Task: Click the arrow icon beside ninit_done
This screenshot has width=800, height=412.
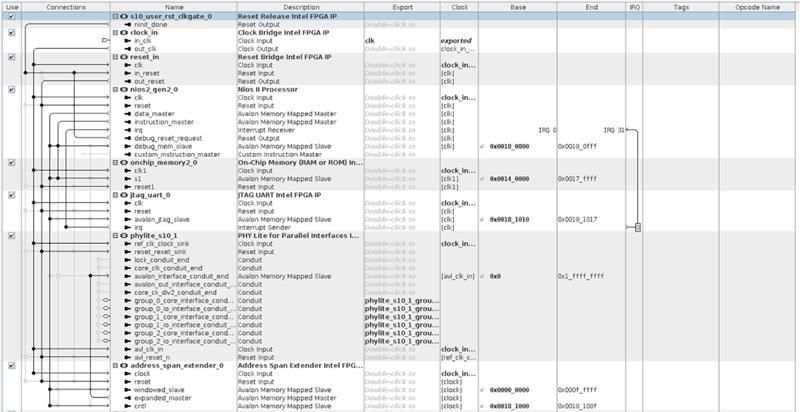Action: click(128, 24)
